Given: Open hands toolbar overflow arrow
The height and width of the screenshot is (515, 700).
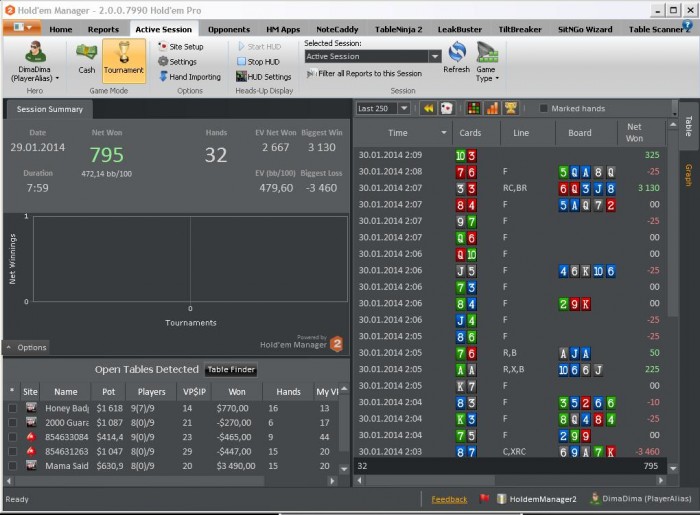Looking at the screenshot, I should pyautogui.click(x=675, y=114).
